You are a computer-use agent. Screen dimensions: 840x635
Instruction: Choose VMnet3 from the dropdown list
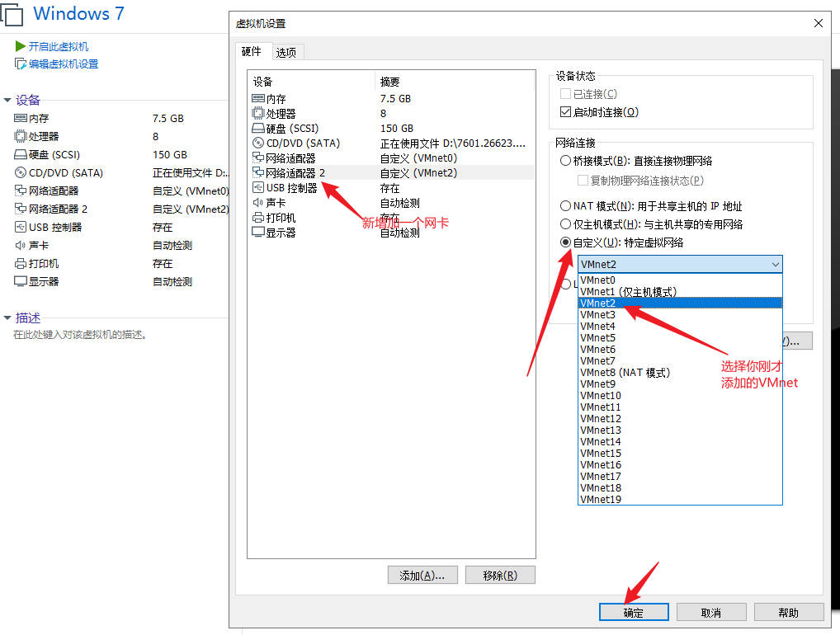coord(680,315)
